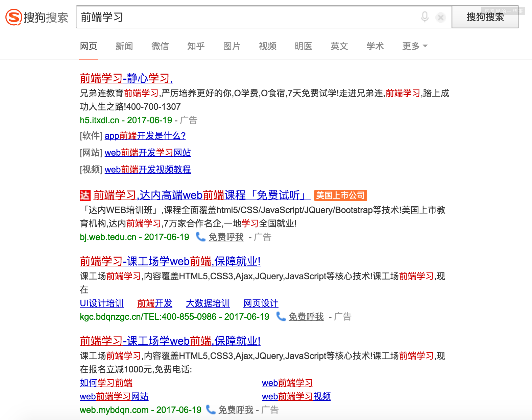Viewport: 532px width, 420px height.
Task: Open the web前端学习网站 sublink
Action: 114,396
